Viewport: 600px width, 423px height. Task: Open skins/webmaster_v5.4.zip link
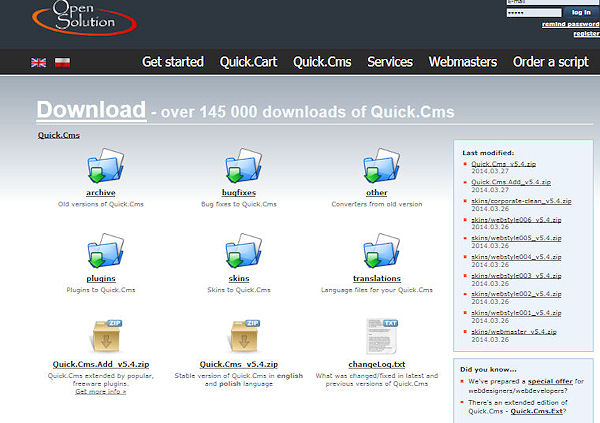514,332
